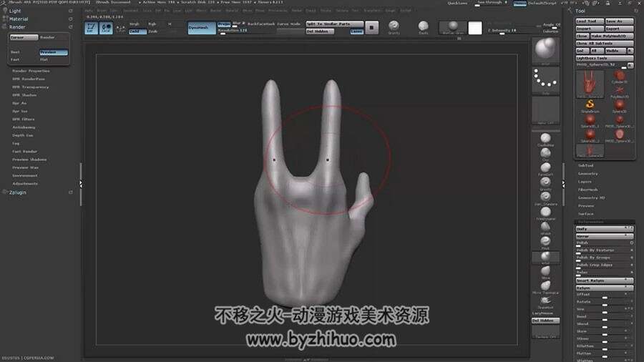
Task: Click the Make PolyMesh3D button
Action: click(x=612, y=36)
